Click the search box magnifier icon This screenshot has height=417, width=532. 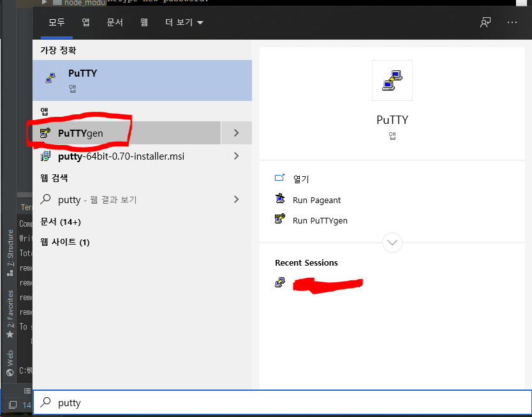[45, 402]
